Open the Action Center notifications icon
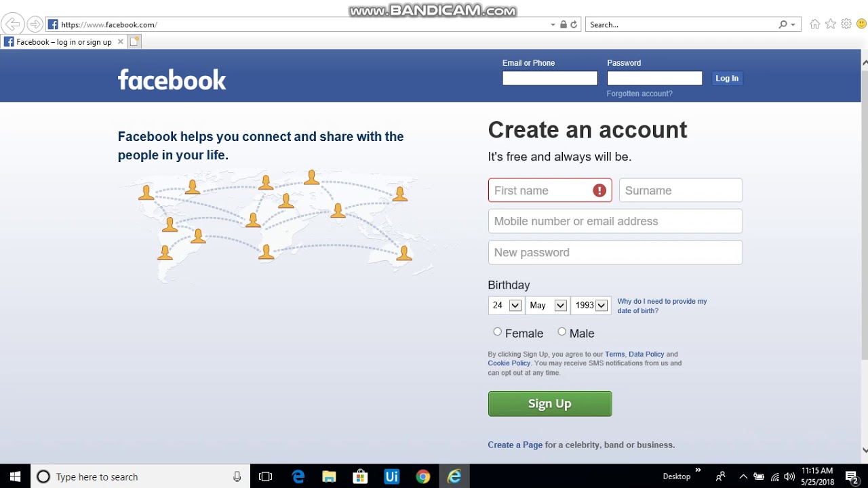The height and width of the screenshot is (488, 868). (852, 476)
